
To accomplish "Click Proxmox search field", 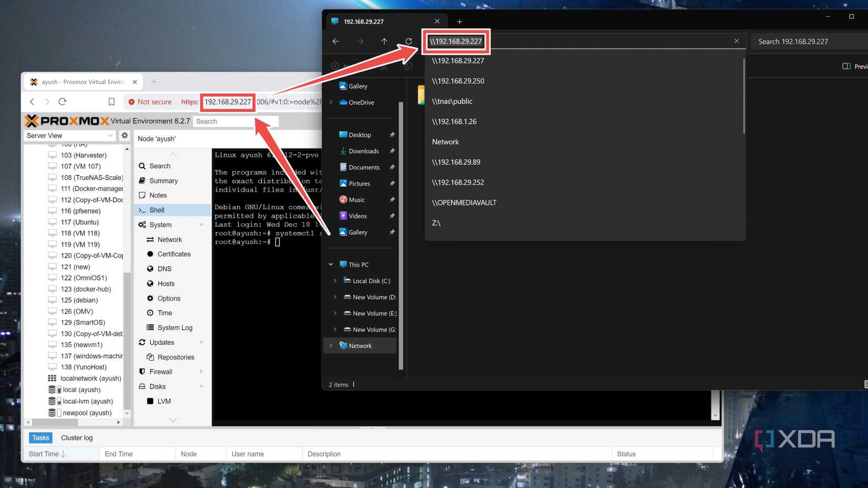I will [x=235, y=121].
